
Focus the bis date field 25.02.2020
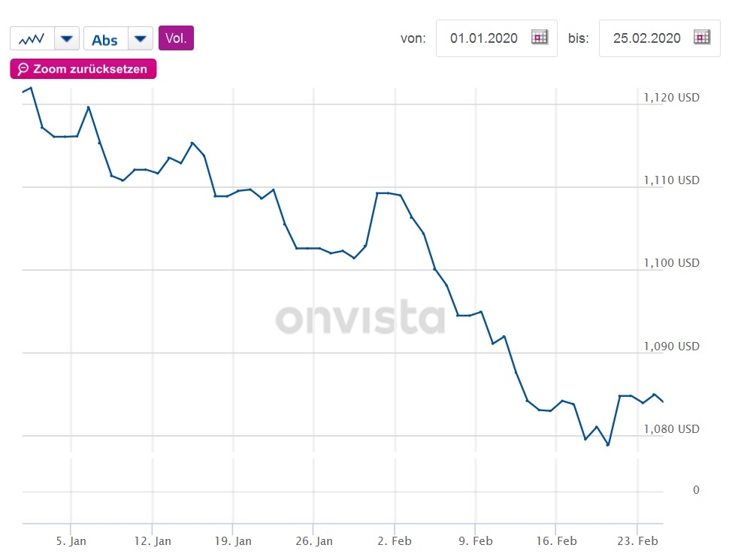point(646,38)
